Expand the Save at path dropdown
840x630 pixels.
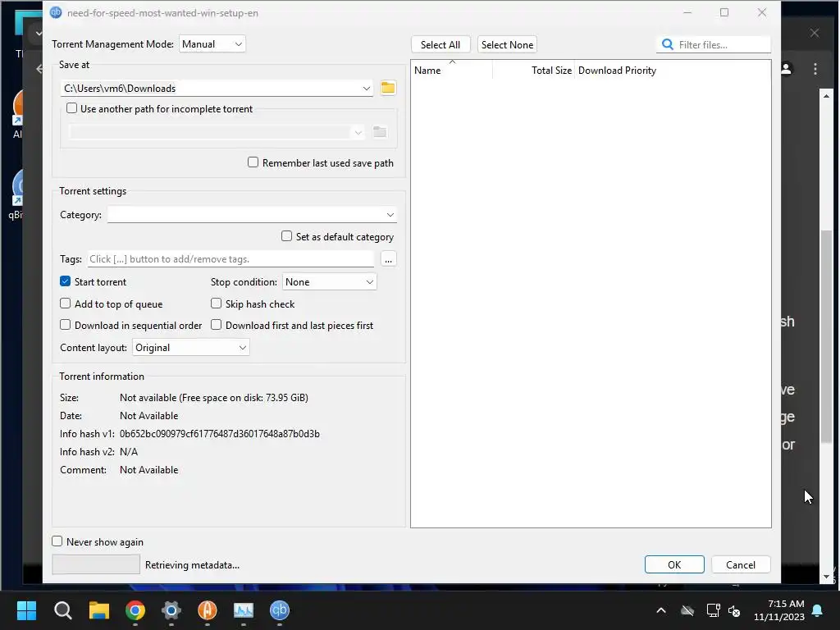367,89
